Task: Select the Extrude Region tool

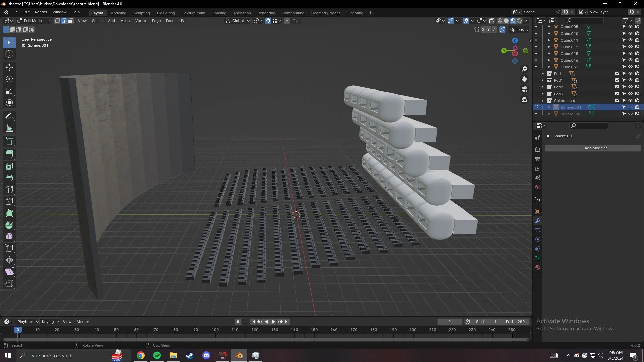Action: [9, 154]
